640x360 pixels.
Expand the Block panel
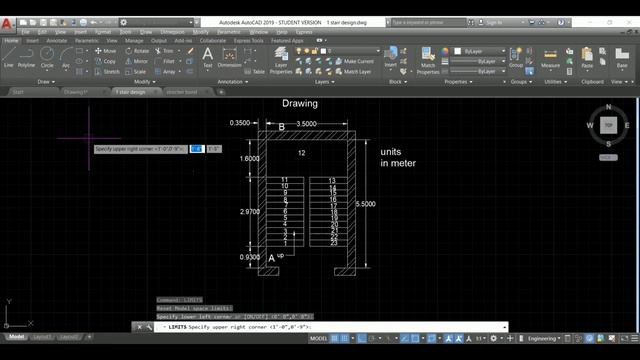(x=398, y=82)
